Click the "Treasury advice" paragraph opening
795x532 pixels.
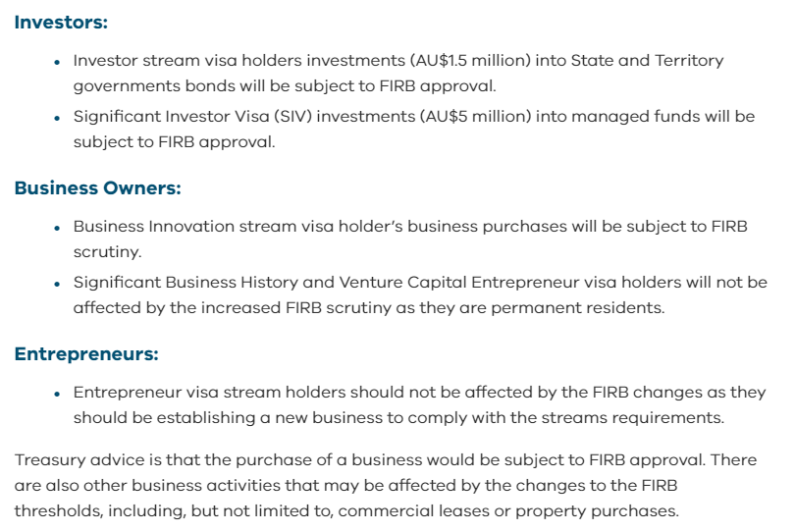68,460
